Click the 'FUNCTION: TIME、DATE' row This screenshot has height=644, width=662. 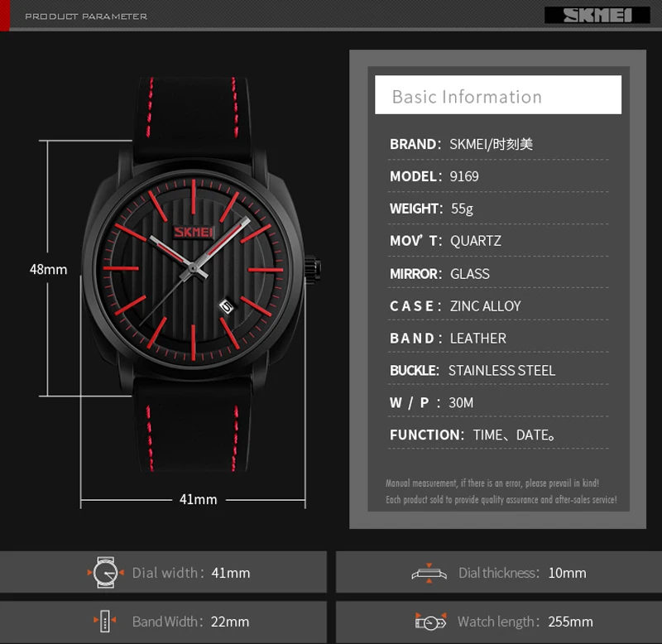point(498,435)
